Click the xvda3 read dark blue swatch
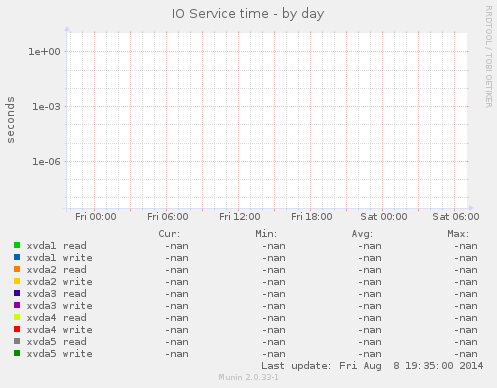 click(x=17, y=293)
